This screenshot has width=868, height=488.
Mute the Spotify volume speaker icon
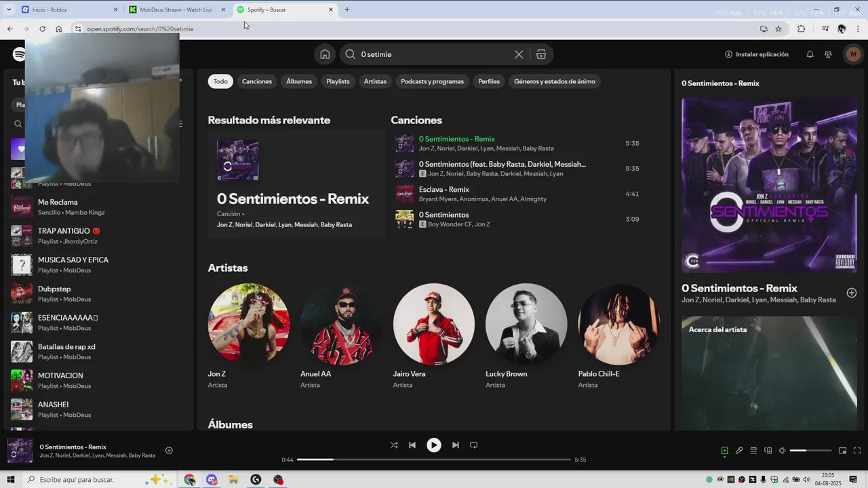[782, 451]
